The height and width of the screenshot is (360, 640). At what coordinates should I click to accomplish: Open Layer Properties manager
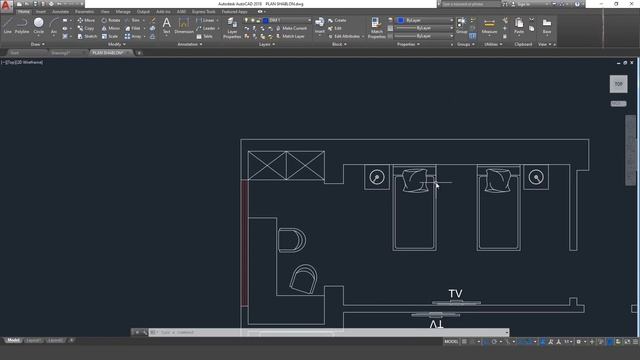[232, 28]
